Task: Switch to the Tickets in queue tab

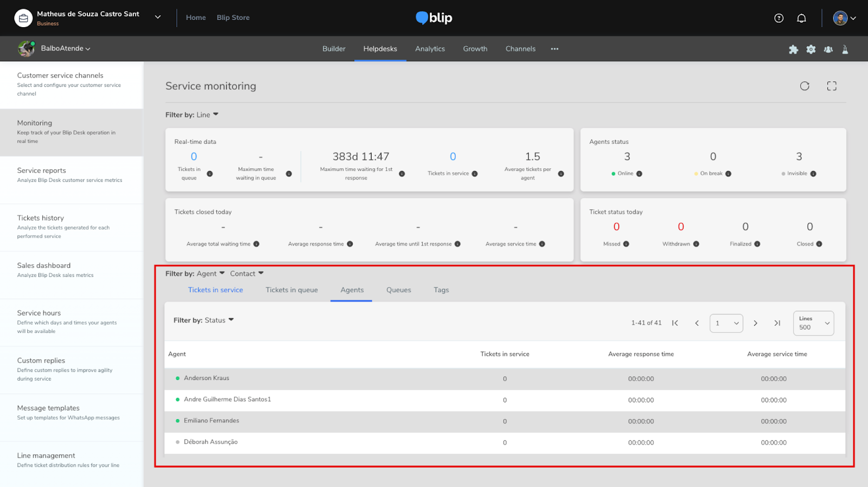Action: (x=291, y=290)
